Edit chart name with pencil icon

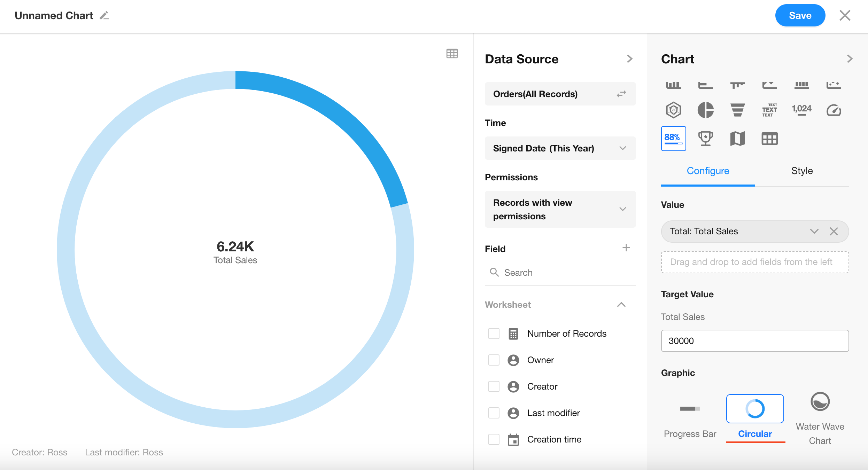coord(104,16)
